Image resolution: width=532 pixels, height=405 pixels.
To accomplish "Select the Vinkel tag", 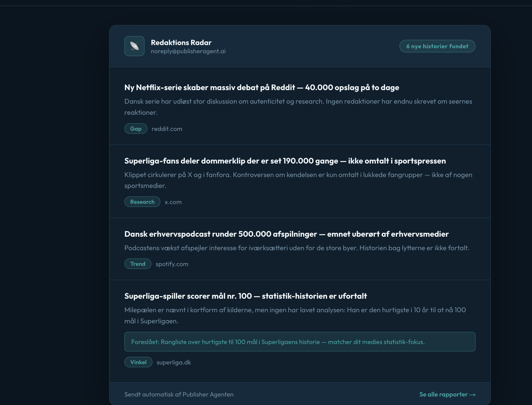I will click(x=138, y=362).
